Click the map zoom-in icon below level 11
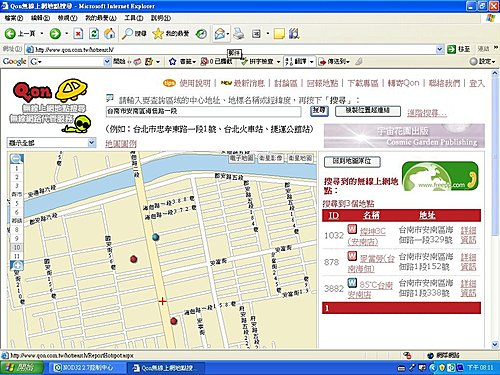Image resolution: width=500 pixels, height=375 pixels. coord(17,266)
